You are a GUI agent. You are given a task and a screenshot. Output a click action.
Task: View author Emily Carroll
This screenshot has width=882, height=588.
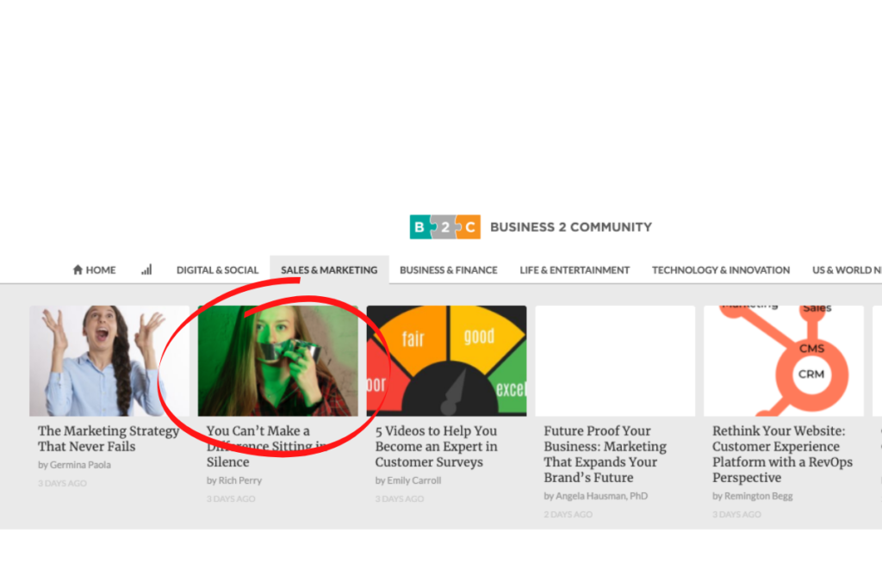click(408, 480)
